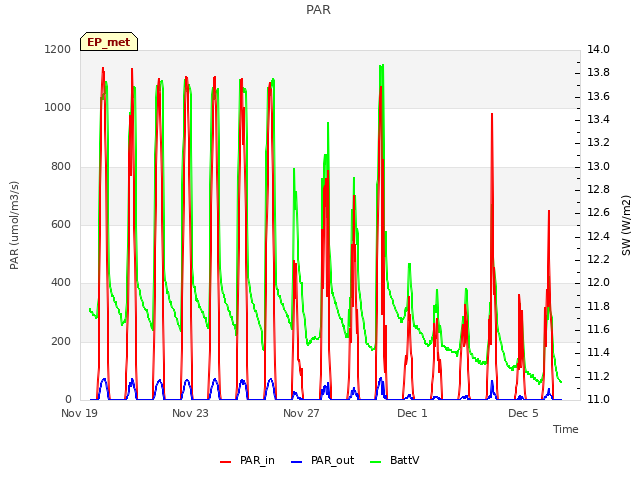Click the red PAR_in legend swatch
Image resolution: width=640 pixels, height=480 pixels.
226,461
